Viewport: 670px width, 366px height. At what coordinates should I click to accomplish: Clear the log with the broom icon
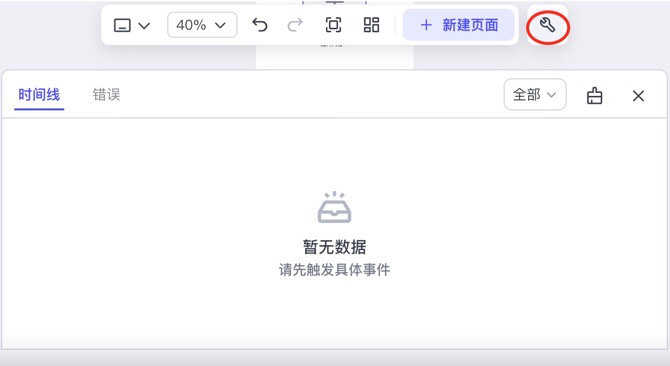point(594,96)
